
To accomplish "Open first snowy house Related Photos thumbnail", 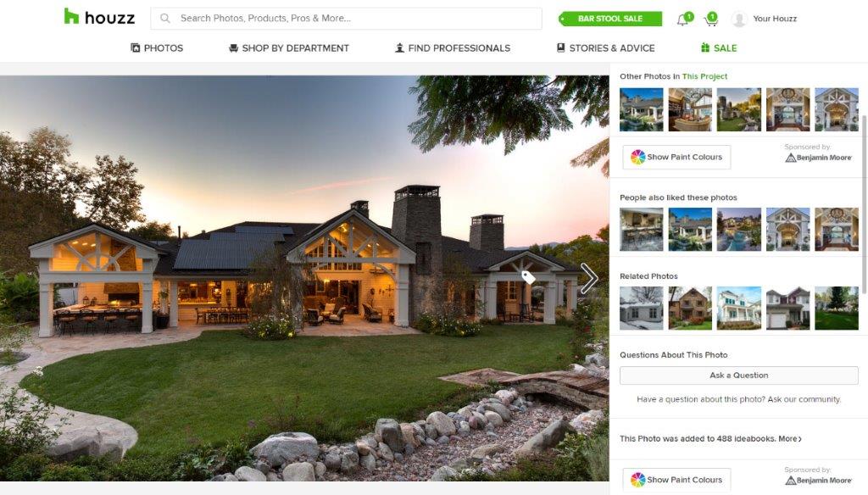I will click(x=641, y=308).
